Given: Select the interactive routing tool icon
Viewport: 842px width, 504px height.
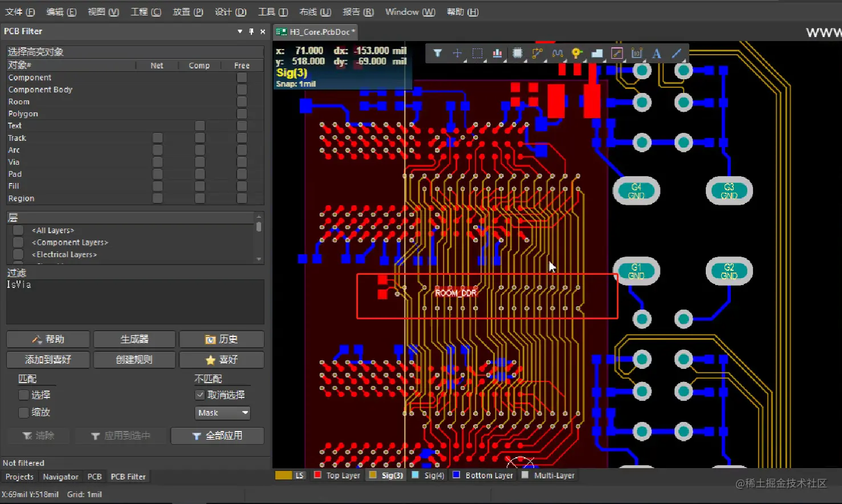Looking at the screenshot, I should 536,53.
